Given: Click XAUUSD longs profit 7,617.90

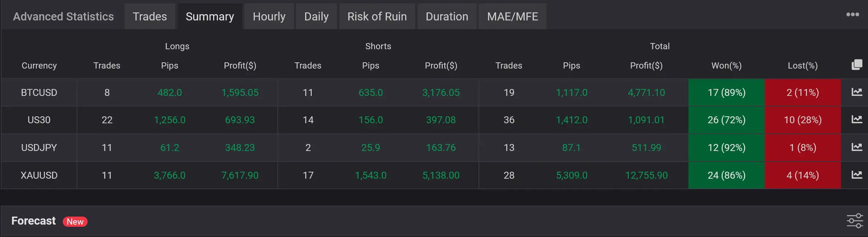Looking at the screenshot, I should pyautogui.click(x=240, y=175).
